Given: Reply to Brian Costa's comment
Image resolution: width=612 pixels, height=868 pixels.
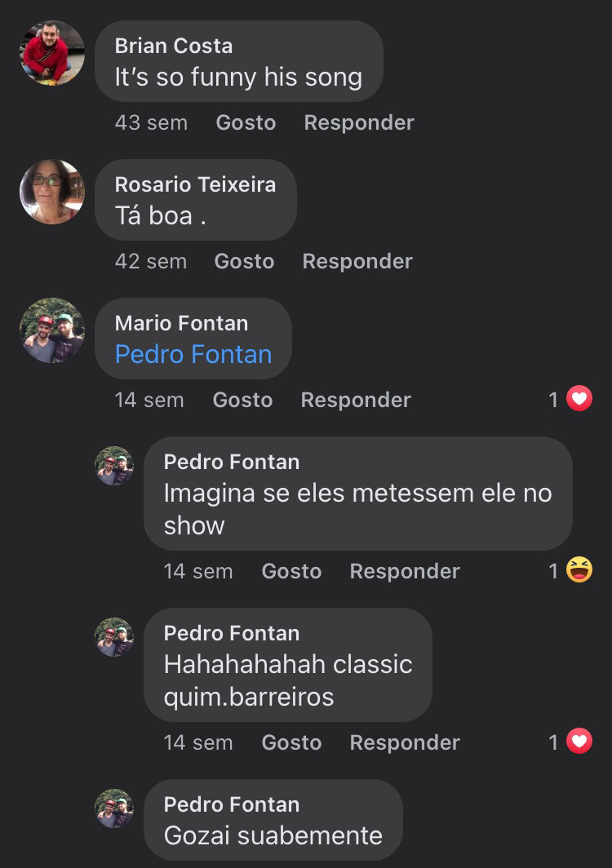Looking at the screenshot, I should tap(359, 122).
